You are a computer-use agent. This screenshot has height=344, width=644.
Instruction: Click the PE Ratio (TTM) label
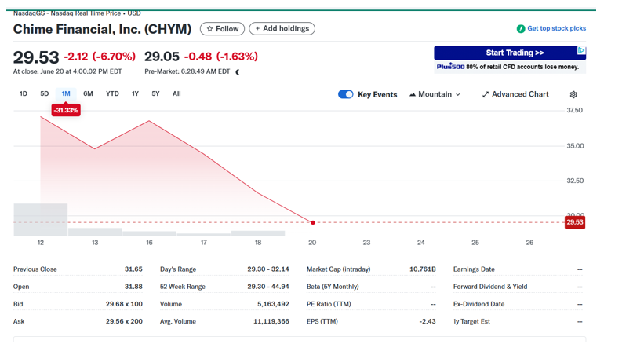pyautogui.click(x=329, y=304)
